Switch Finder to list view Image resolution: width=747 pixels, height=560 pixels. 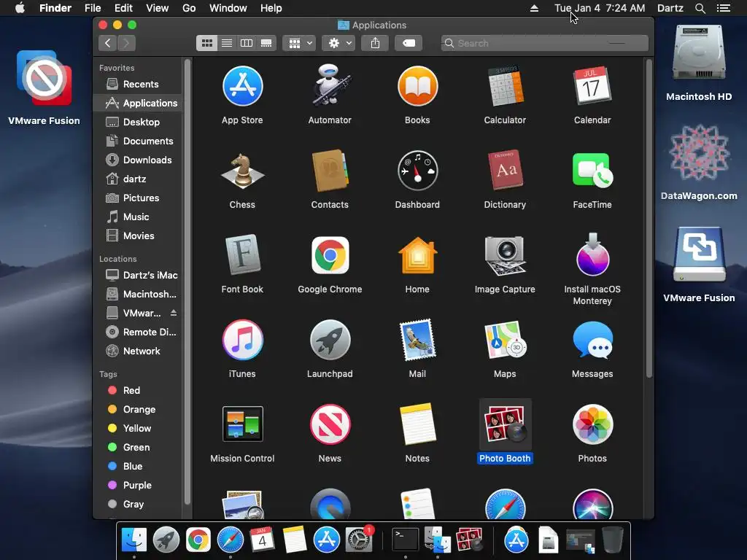227,43
